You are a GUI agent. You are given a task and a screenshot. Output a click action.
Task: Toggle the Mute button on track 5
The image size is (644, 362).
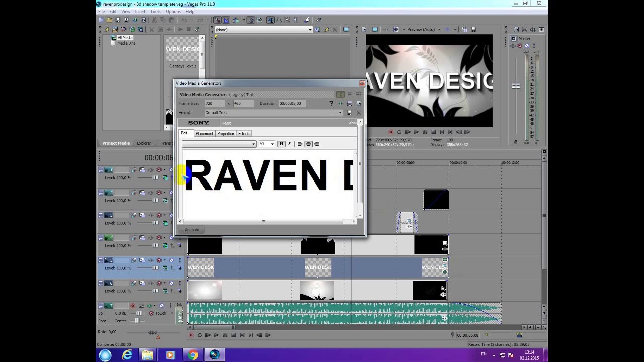(x=171, y=260)
